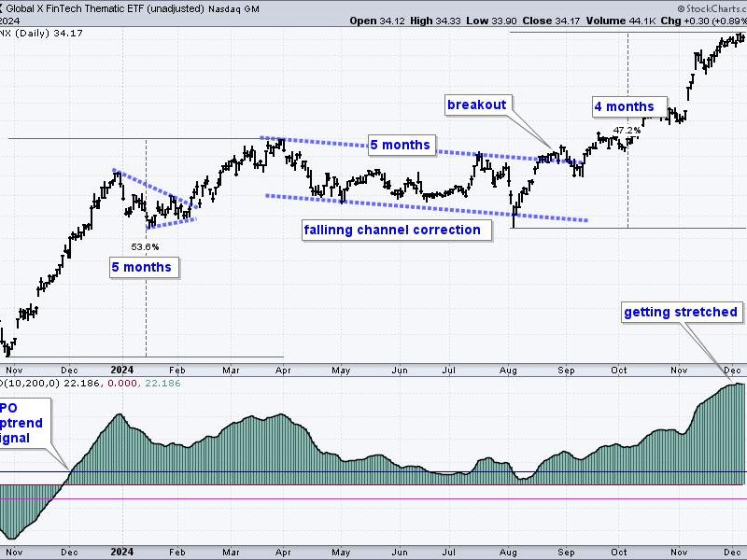Select the "getting stretched" annotation

point(681,312)
